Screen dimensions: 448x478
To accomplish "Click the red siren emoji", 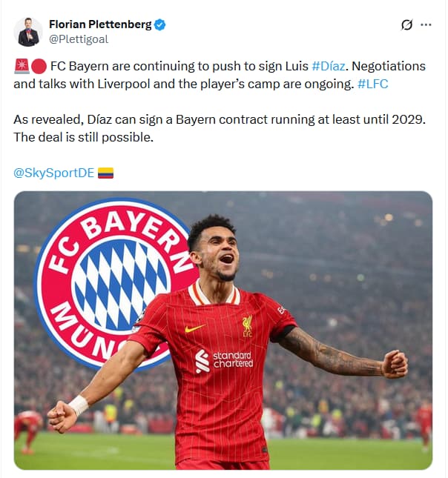I will tap(22, 67).
